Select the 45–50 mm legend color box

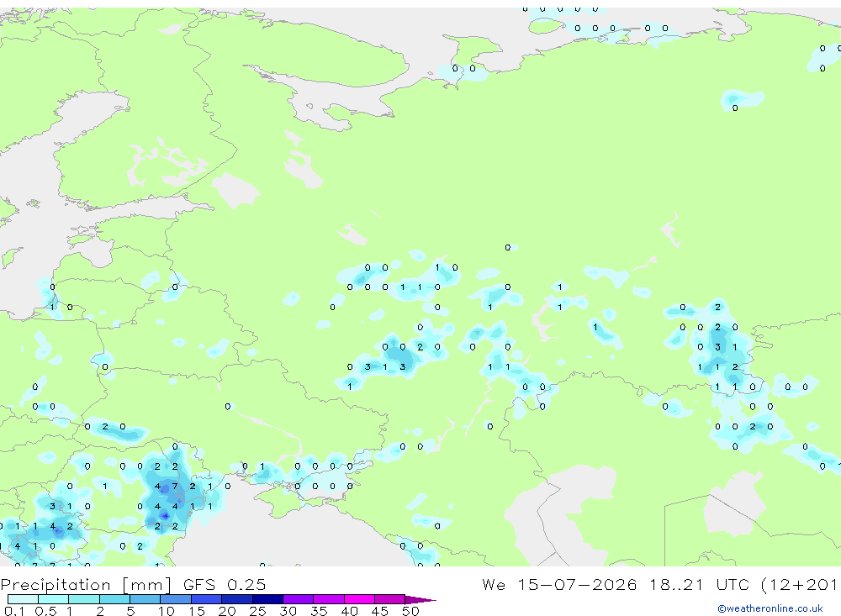(390, 599)
